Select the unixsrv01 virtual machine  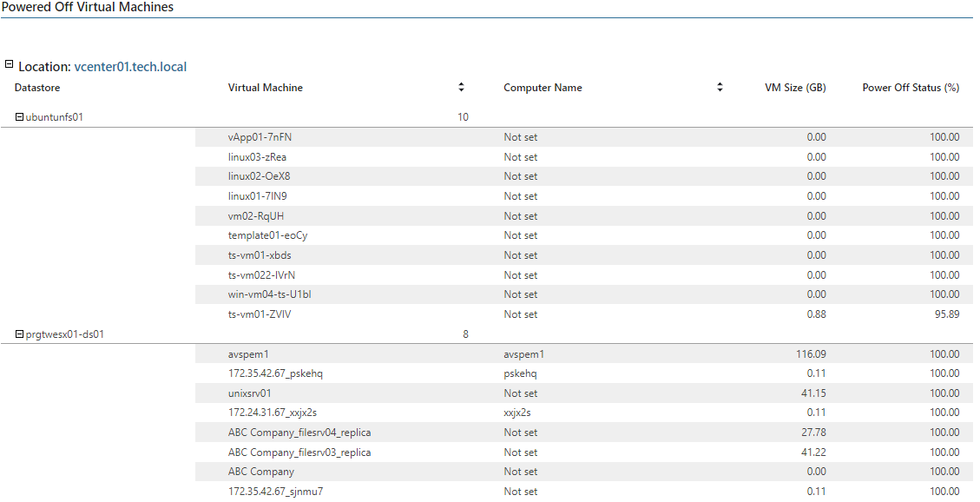coord(249,393)
